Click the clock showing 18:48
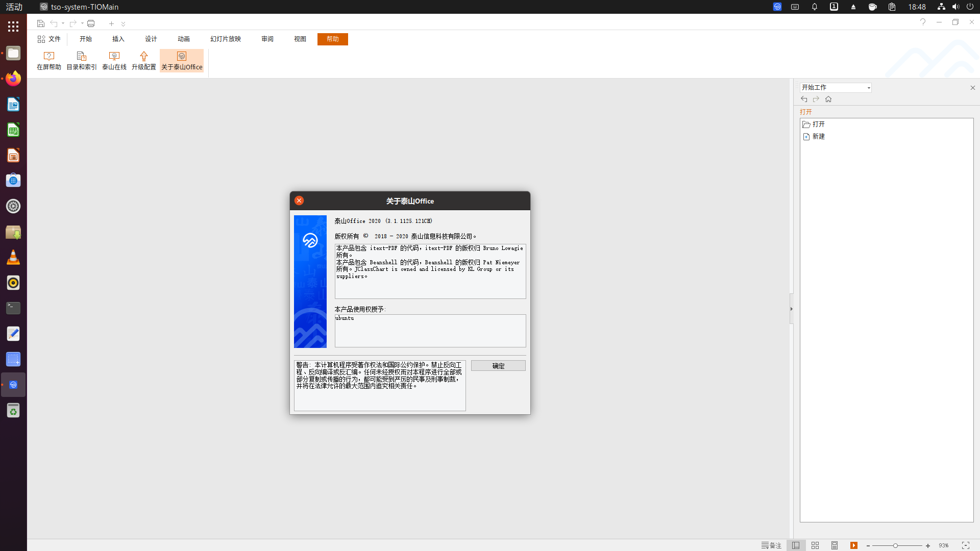Viewport: 980px width, 551px height. [917, 7]
